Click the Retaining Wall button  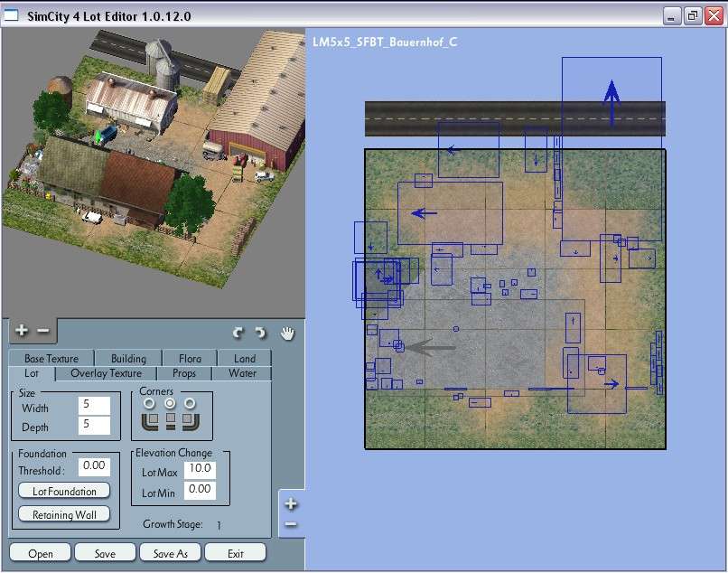click(x=64, y=514)
